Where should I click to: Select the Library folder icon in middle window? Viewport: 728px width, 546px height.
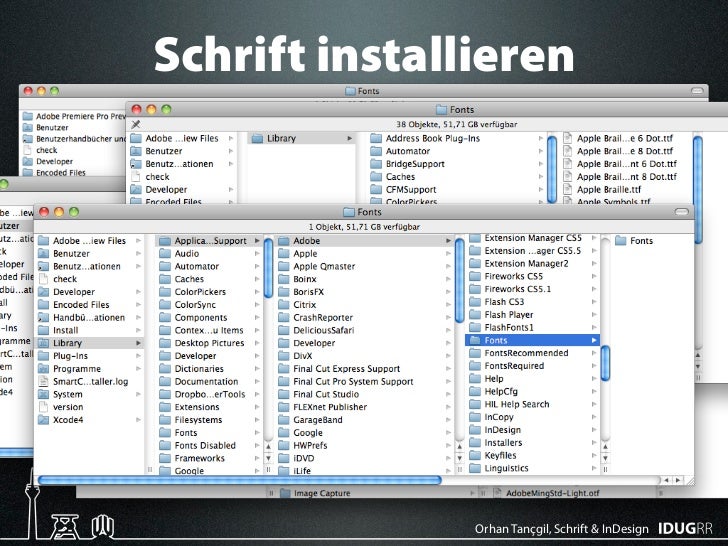[257, 138]
